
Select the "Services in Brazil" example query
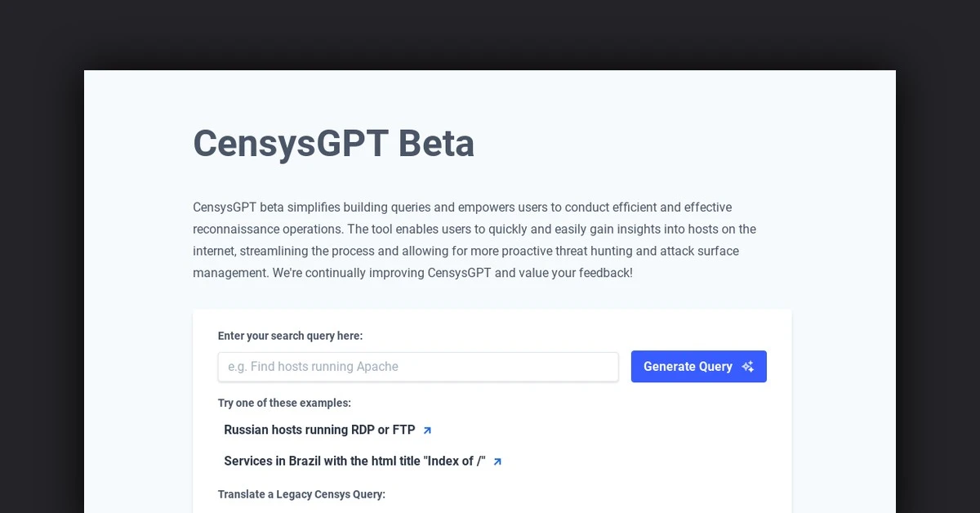click(x=354, y=461)
